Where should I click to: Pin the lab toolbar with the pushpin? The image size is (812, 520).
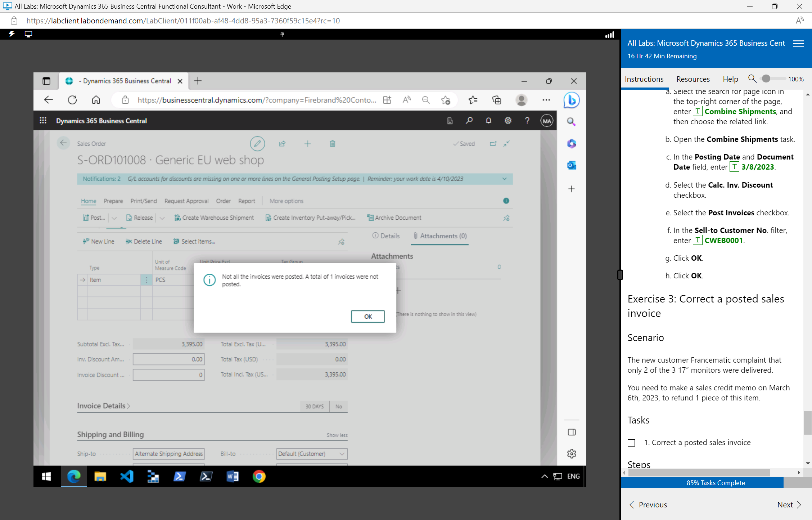282,34
